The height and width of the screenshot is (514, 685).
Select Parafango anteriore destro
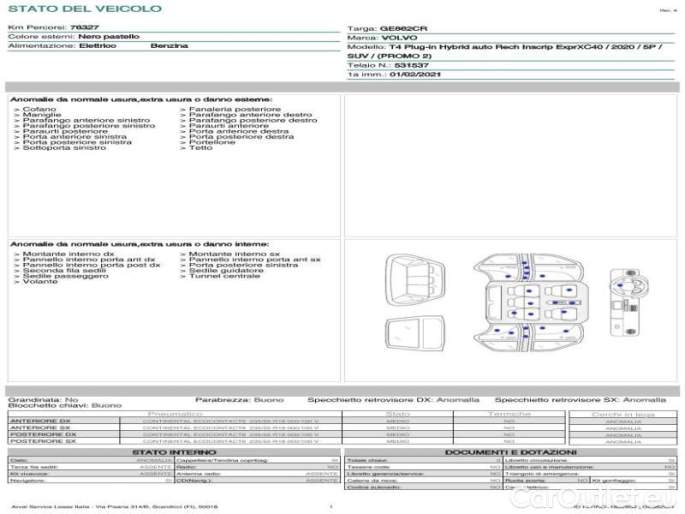(x=250, y=114)
